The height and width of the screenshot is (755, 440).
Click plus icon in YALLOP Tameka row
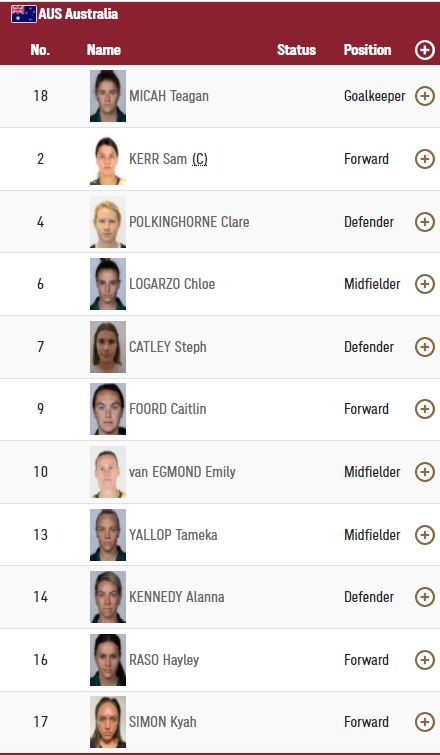[x=425, y=535]
